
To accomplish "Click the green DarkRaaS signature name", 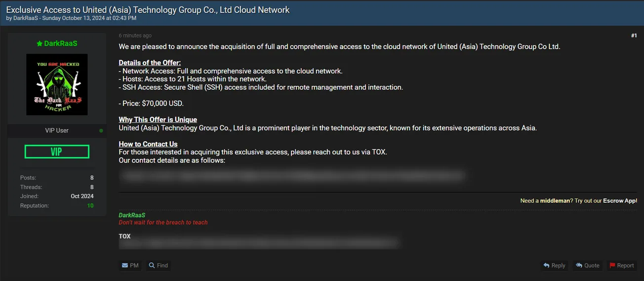I will pyautogui.click(x=132, y=215).
